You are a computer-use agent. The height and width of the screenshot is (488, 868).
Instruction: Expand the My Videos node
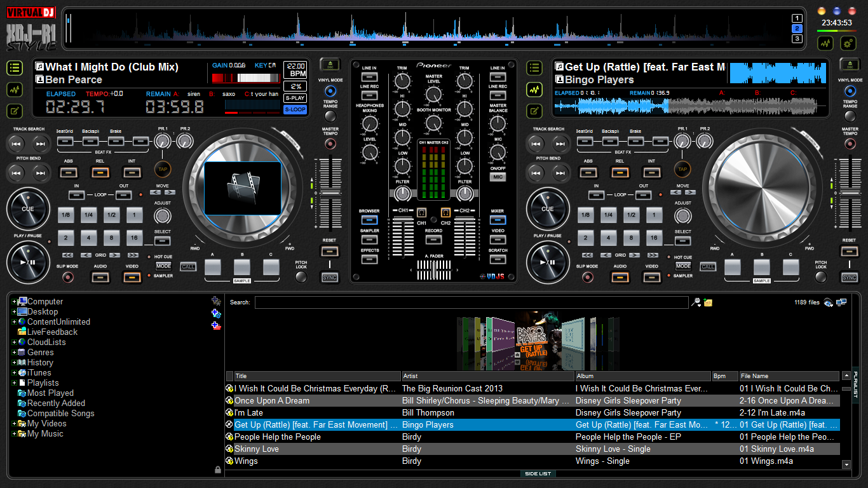14,424
